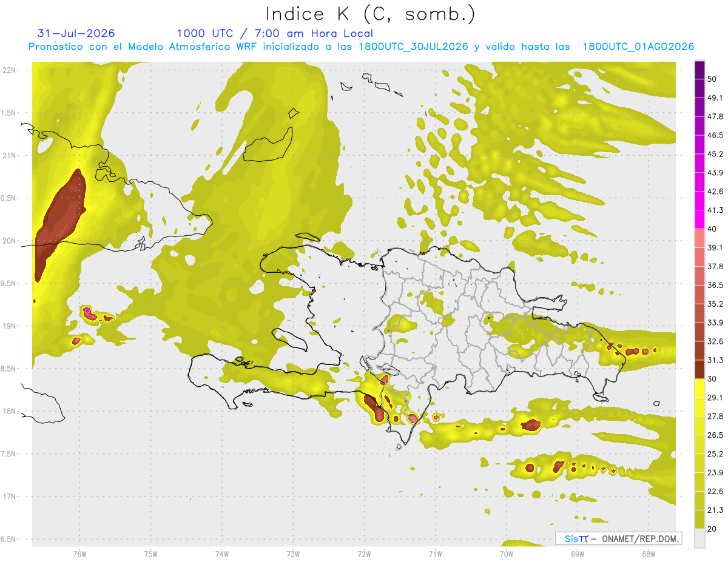Click the colorbar value 35.2
728x562 pixels.
tap(715, 304)
